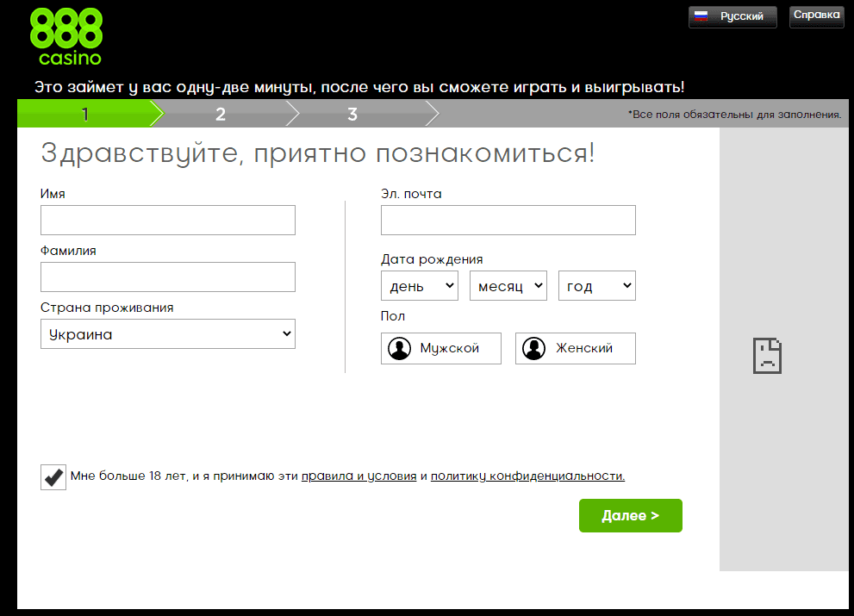The width and height of the screenshot is (854, 616).
Task: Select Мужской as your gender
Action: tap(440, 348)
